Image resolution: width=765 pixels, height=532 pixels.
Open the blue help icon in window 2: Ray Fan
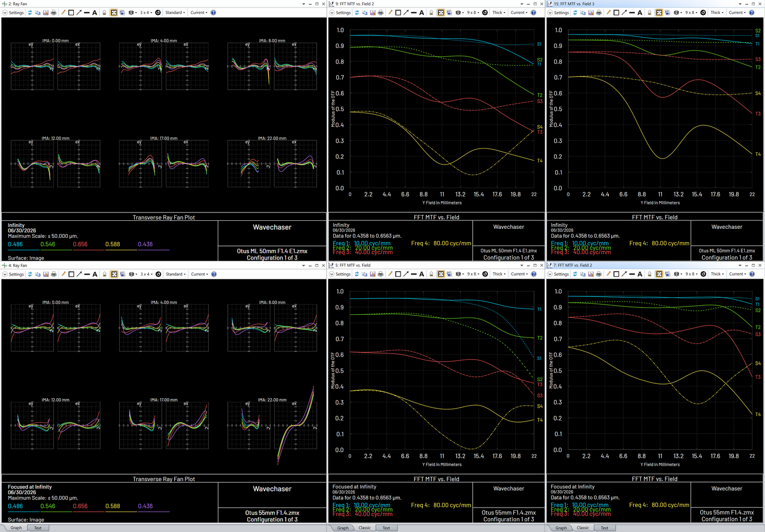pos(213,12)
